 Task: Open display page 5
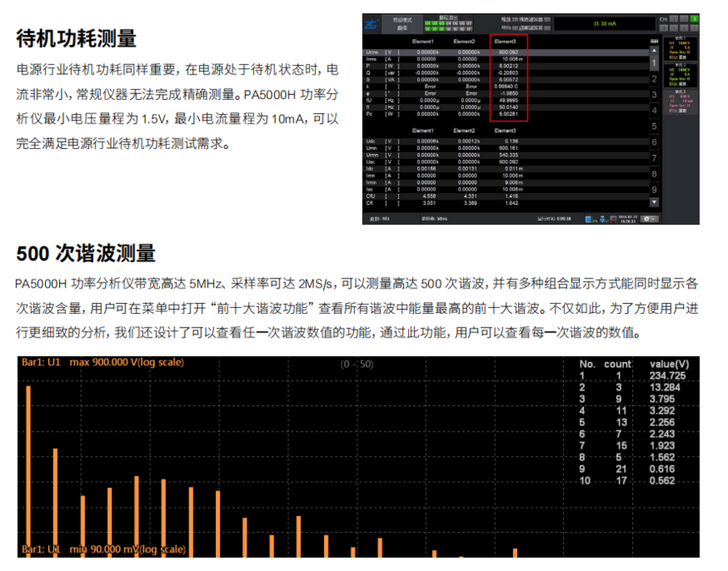[x=654, y=126]
